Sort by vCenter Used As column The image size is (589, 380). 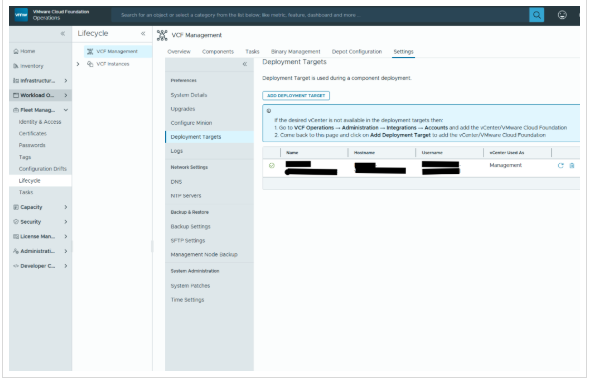tap(507, 153)
